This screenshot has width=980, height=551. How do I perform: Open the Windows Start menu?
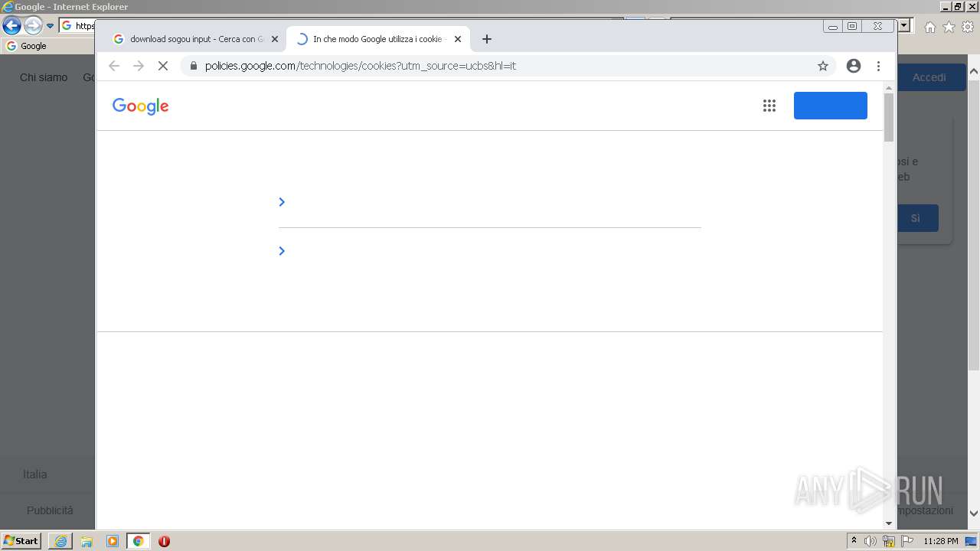(21, 541)
